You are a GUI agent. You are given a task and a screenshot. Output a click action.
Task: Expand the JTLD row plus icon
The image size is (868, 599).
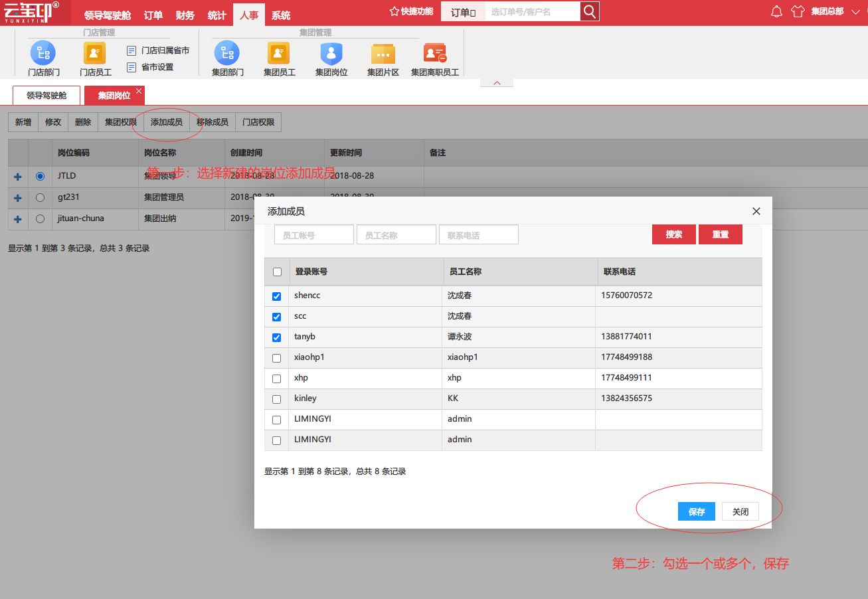(18, 177)
